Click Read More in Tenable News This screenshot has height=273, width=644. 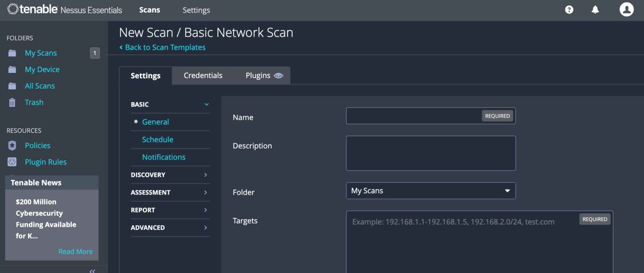[x=75, y=251]
